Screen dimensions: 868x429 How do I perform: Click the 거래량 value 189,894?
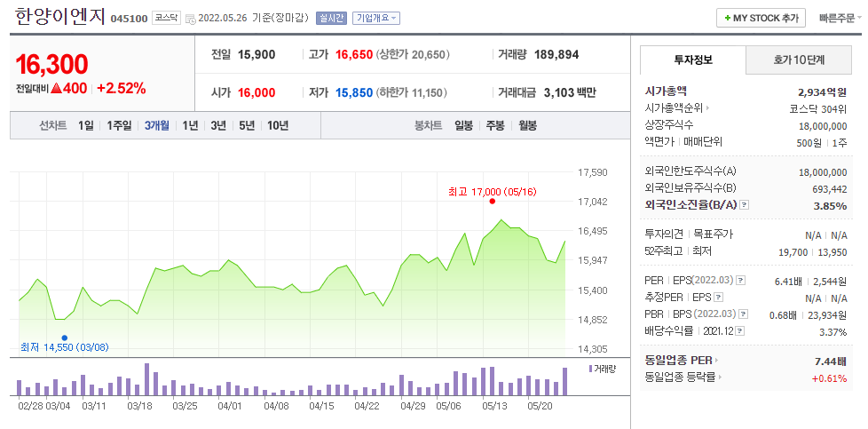[556, 54]
